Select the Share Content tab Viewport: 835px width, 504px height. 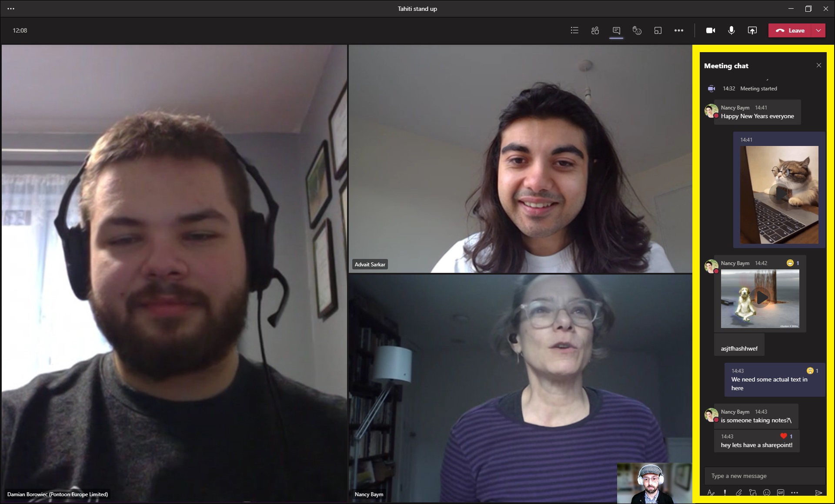pos(753,30)
